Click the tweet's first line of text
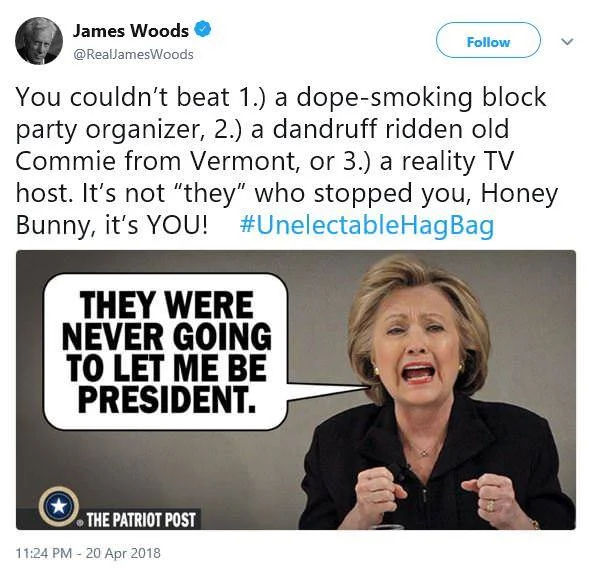This screenshot has width=591, height=570. (x=281, y=97)
